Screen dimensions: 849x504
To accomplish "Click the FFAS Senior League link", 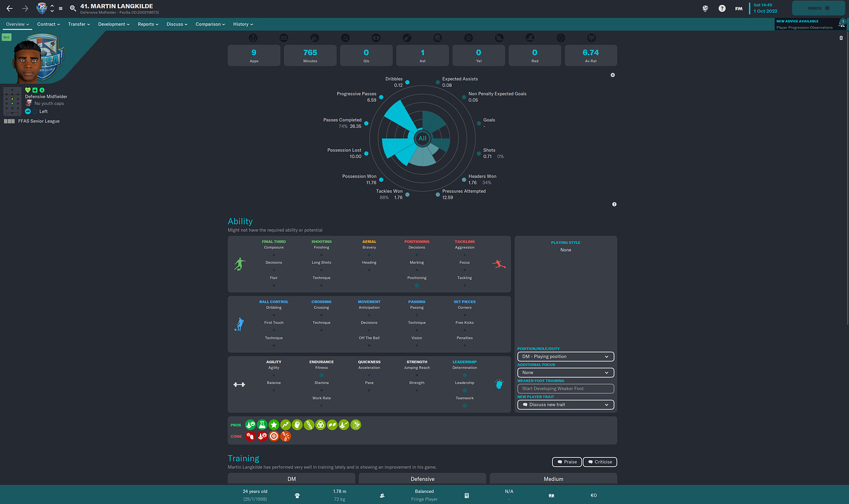I will click(x=38, y=121).
